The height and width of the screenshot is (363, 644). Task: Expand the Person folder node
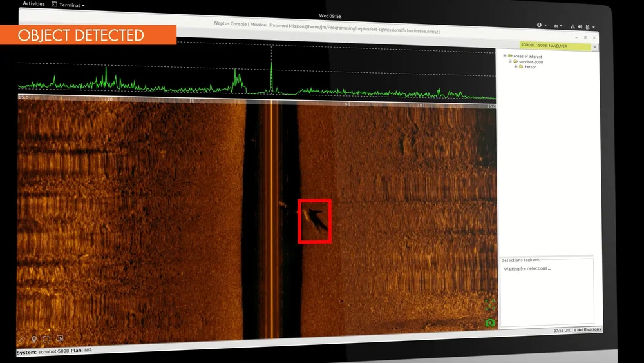coord(516,66)
